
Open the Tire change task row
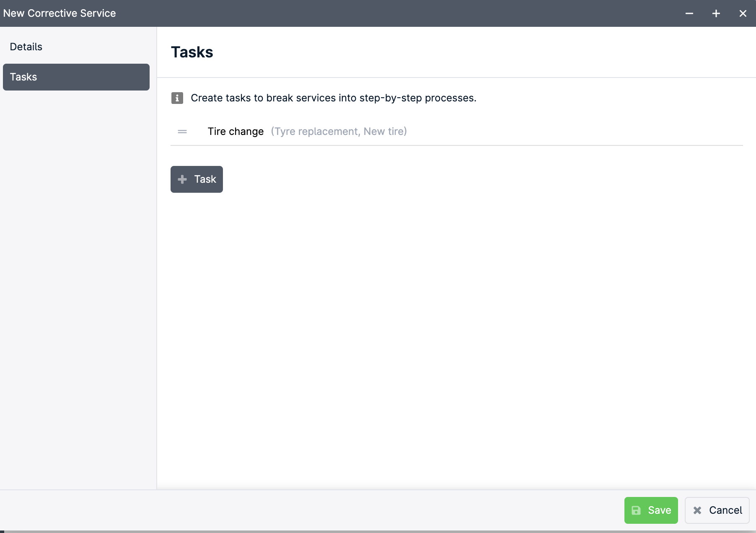pos(457,132)
